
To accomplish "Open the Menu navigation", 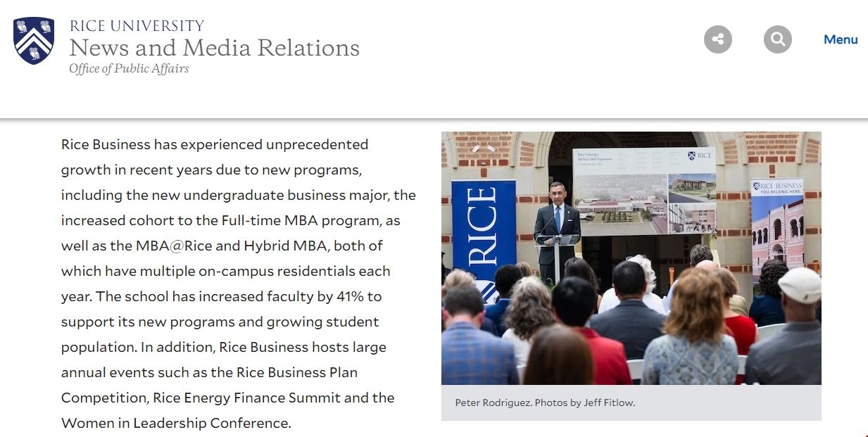I will [x=841, y=39].
